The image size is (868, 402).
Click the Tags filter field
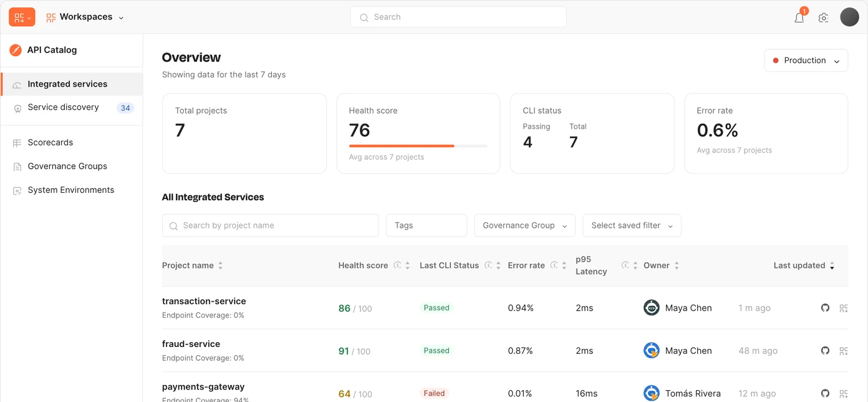pyautogui.click(x=427, y=225)
